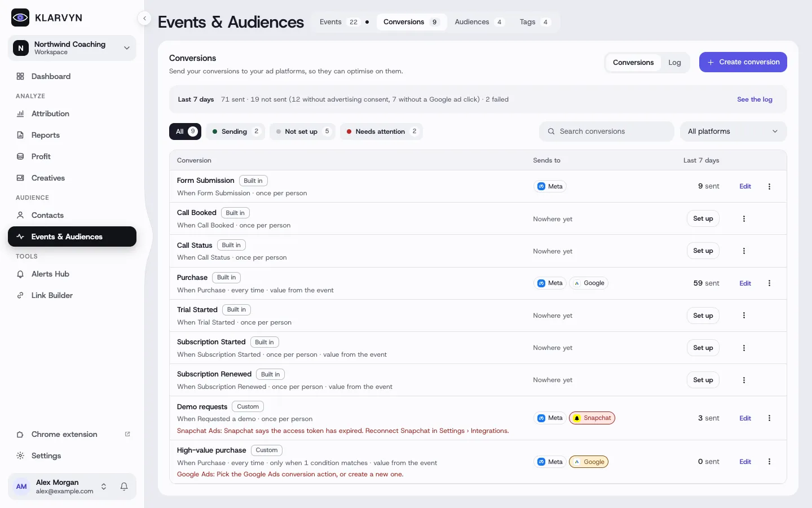Open more options for Demo requests row
Viewport: 812px width, 508px height.
[769, 418]
